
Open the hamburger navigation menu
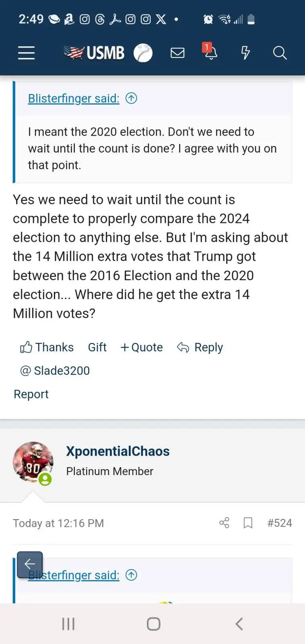(x=27, y=53)
